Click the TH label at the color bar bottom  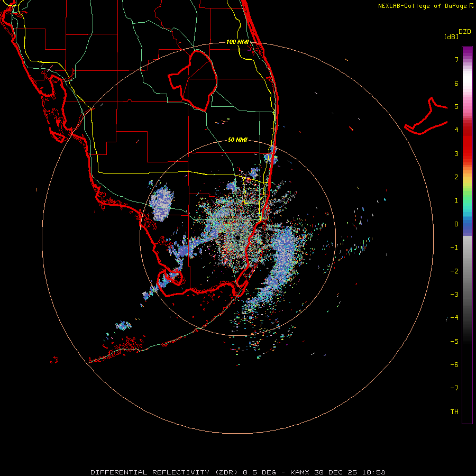pyautogui.click(x=454, y=411)
